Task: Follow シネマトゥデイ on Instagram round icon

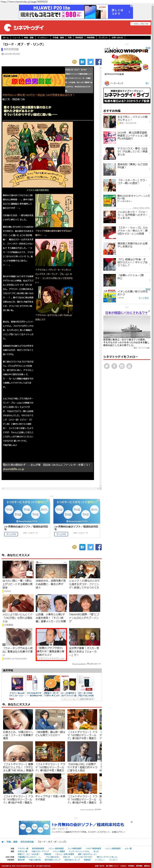Action: click(122, 366)
